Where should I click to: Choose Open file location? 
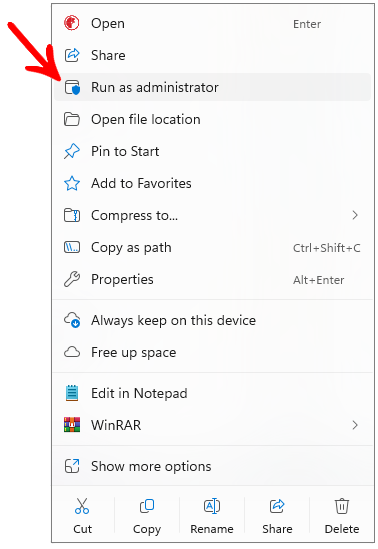(x=212, y=119)
